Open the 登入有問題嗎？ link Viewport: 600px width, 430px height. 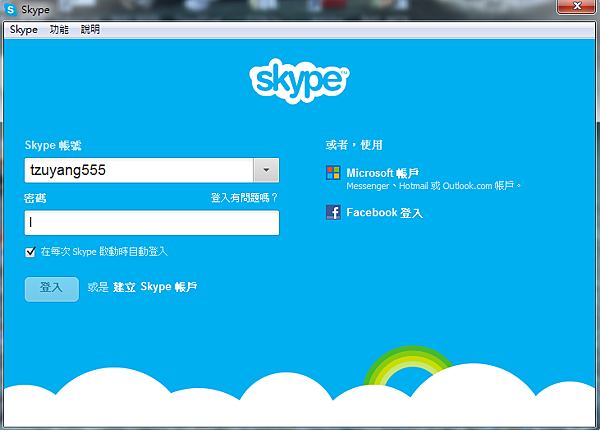point(244,198)
